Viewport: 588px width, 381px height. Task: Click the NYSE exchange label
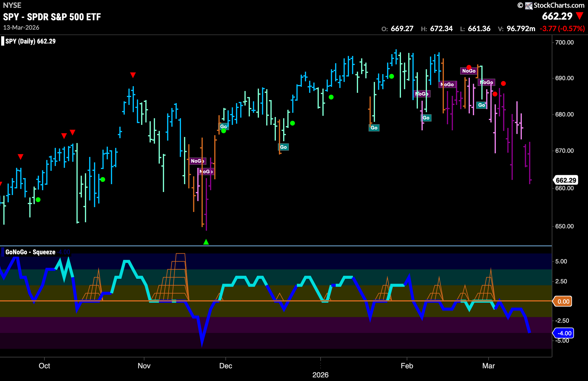pyautogui.click(x=12, y=5)
